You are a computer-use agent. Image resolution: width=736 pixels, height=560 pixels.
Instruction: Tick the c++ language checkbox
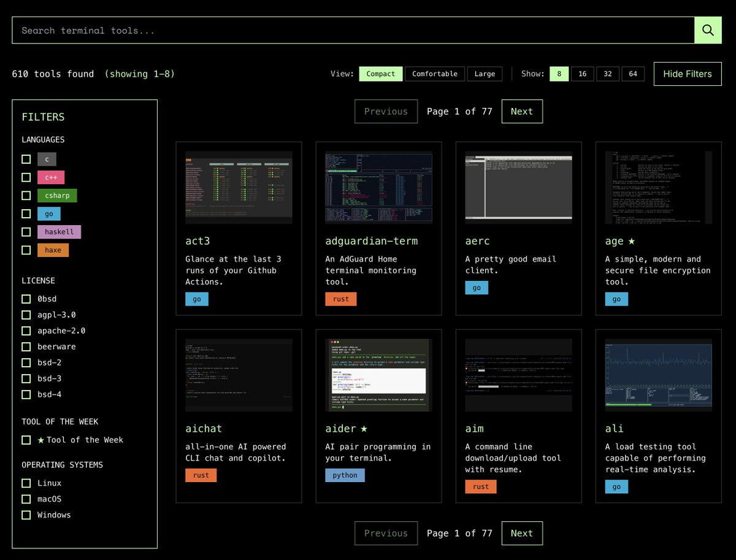26,177
